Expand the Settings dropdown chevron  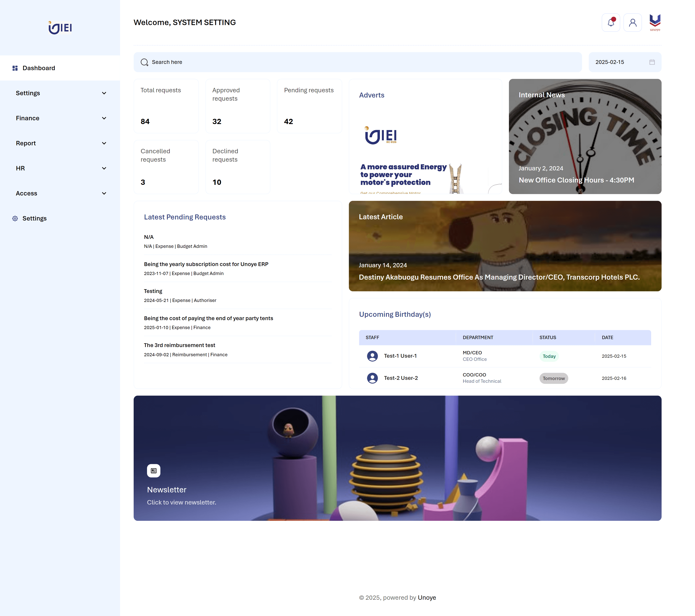click(x=104, y=93)
